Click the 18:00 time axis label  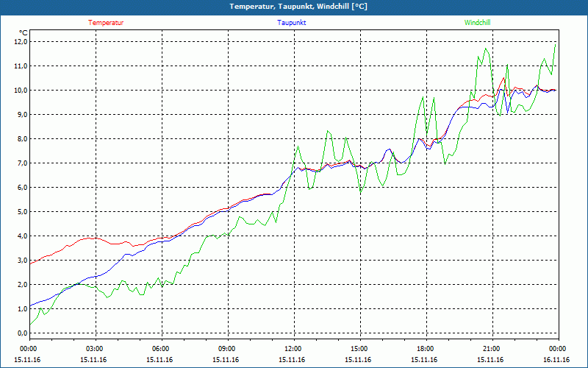point(427,349)
